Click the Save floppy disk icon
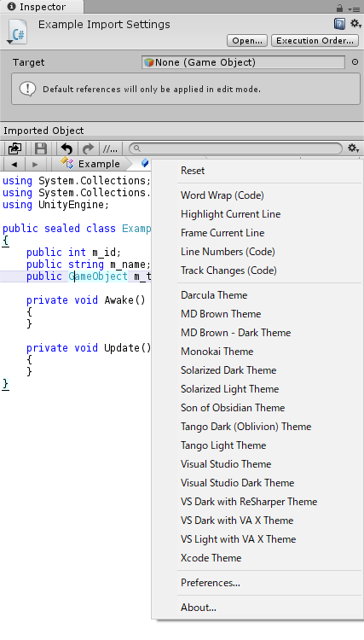This screenshot has width=364, height=640. click(x=41, y=148)
